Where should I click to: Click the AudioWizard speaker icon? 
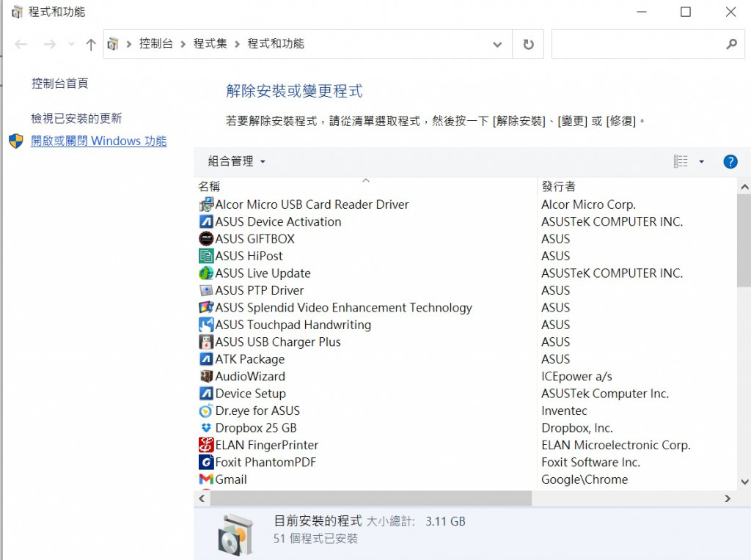click(x=206, y=376)
